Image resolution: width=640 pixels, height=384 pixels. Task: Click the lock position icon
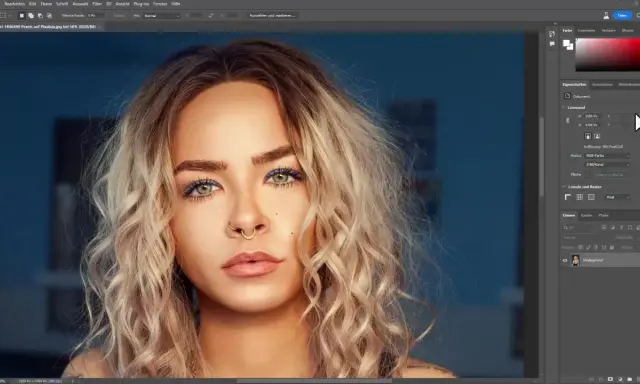pyautogui.click(x=596, y=247)
